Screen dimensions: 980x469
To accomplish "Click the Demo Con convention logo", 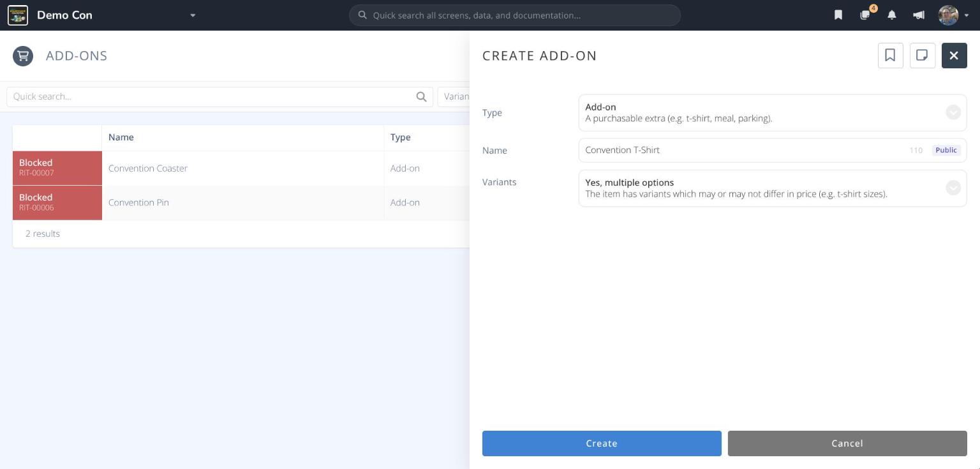I will [18, 15].
